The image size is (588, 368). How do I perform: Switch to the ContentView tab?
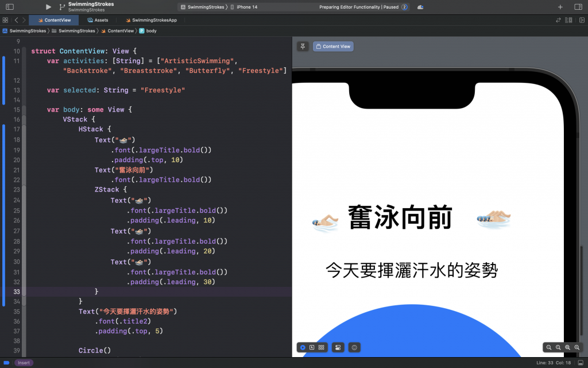(x=54, y=20)
